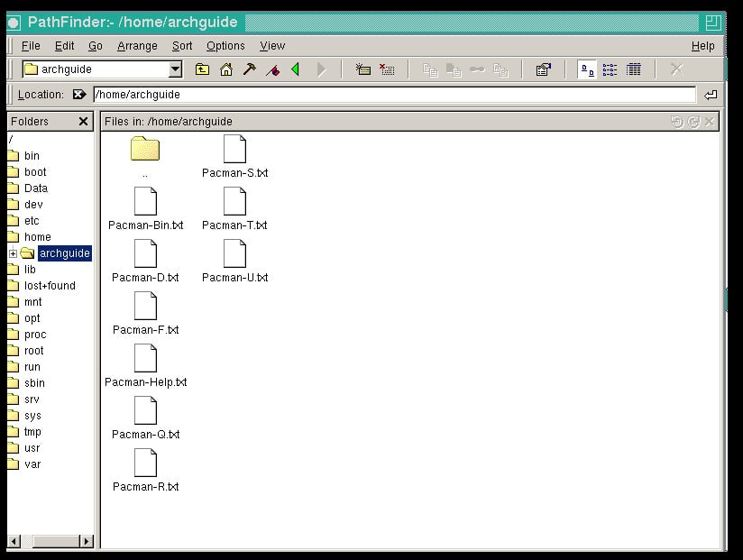The width and height of the screenshot is (743, 560).
Task: Click Folders panel scrollbar left arrow
Action: (14, 541)
